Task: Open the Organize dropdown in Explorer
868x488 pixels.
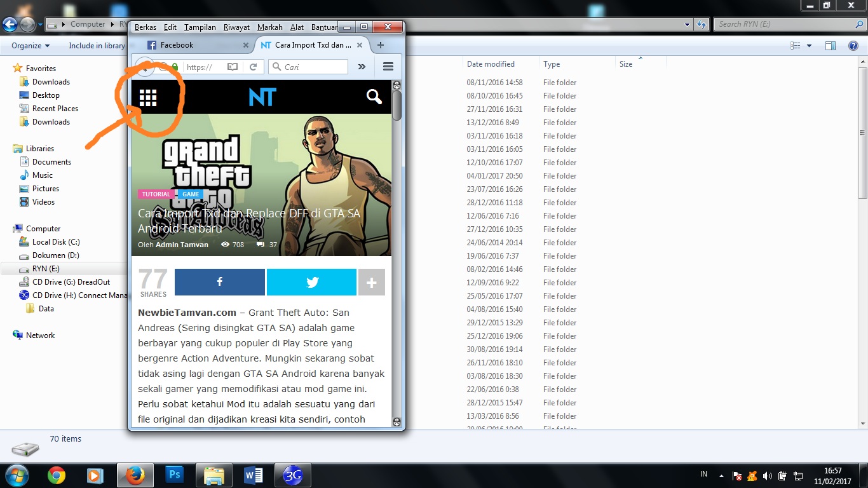Action: [x=31, y=46]
